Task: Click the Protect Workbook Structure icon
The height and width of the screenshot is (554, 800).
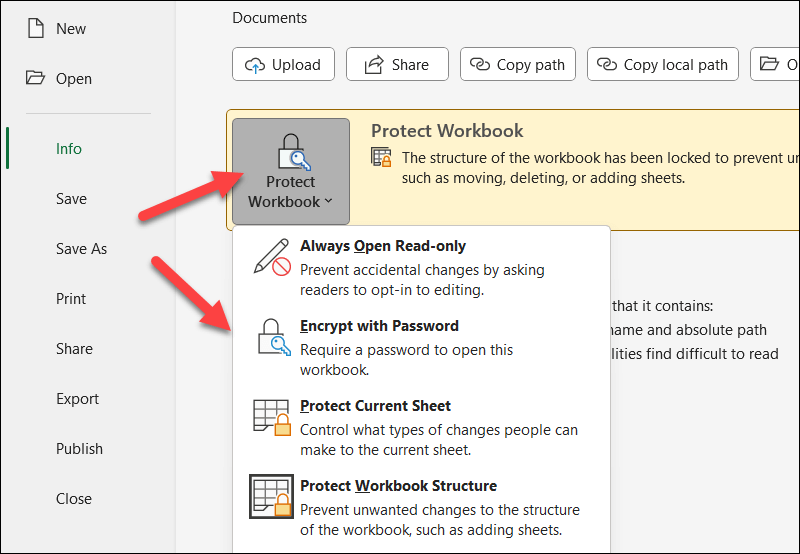Action: click(x=272, y=498)
